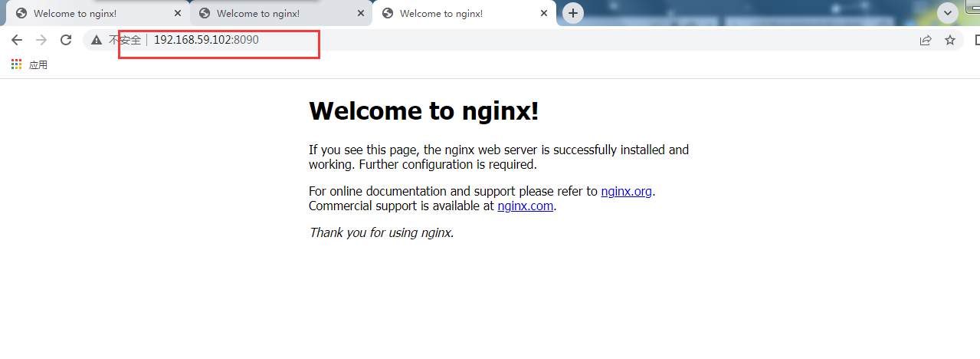Click the not-secure warning triangle icon

[x=97, y=40]
